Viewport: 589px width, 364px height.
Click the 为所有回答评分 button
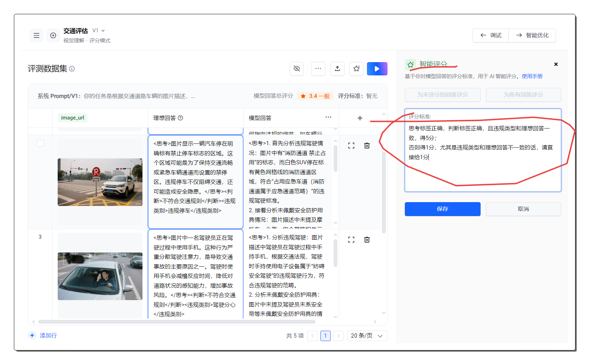523,95
